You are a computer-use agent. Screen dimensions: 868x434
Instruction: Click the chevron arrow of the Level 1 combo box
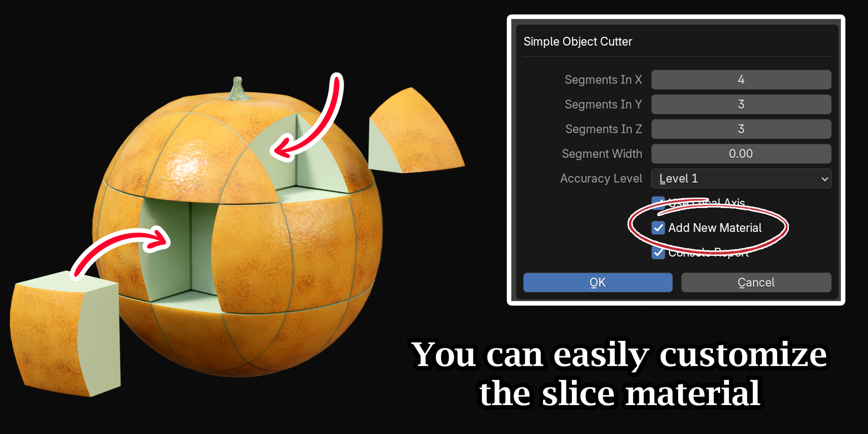pyautogui.click(x=825, y=179)
